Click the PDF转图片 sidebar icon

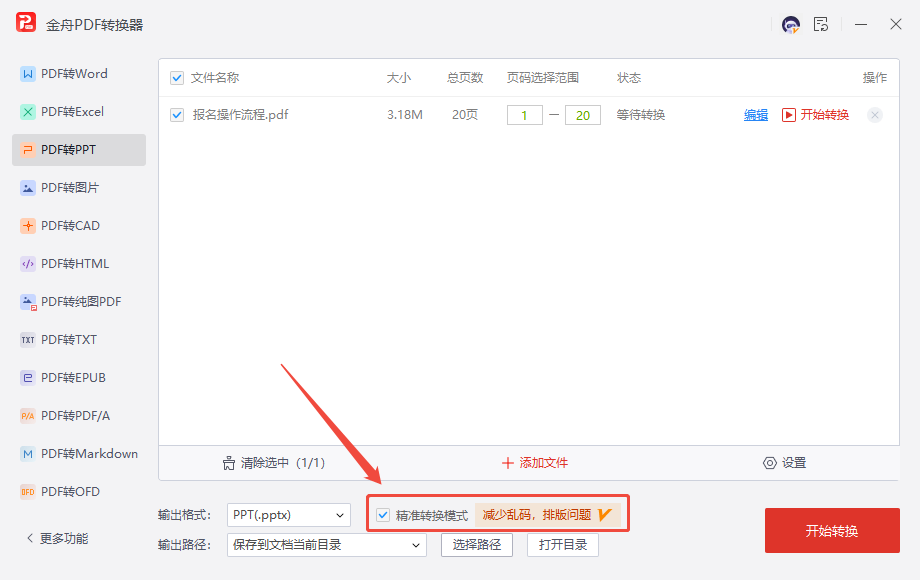pyautogui.click(x=28, y=188)
